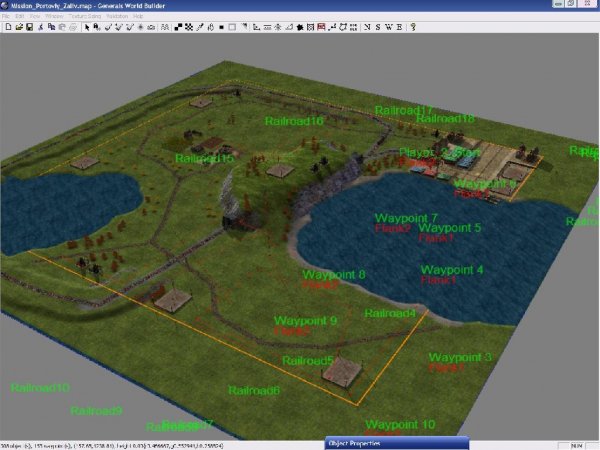Viewport: 600px width, 450px height.
Task: Click the N view direction button
Action: pos(366,27)
